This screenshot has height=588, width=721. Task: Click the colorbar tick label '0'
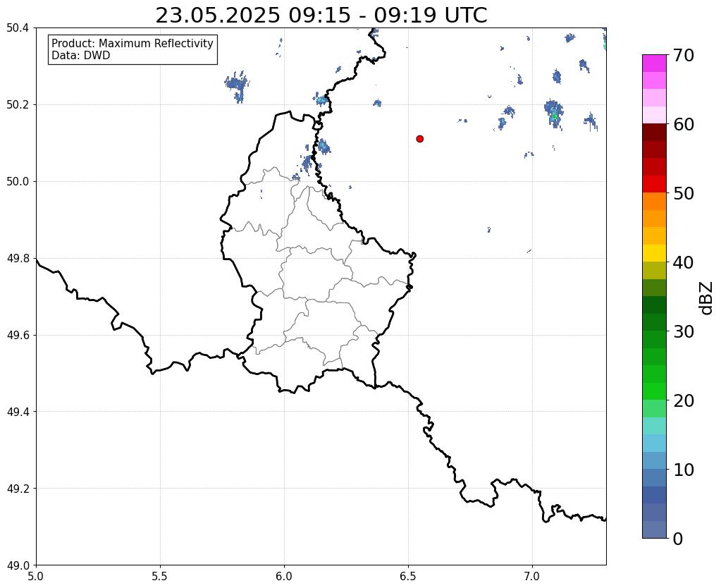pyautogui.click(x=678, y=539)
